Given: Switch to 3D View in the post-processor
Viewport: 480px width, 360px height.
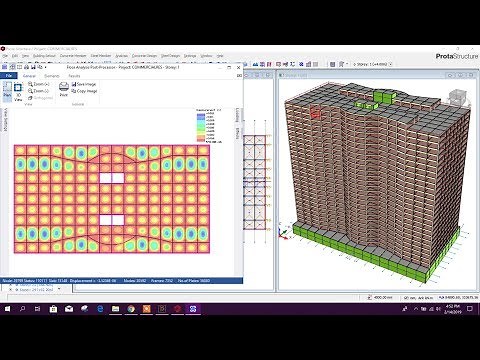Looking at the screenshot, I should pyautogui.click(x=18, y=92).
